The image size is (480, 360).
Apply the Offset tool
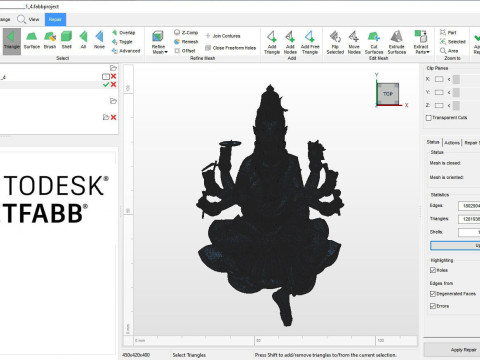pos(185,51)
